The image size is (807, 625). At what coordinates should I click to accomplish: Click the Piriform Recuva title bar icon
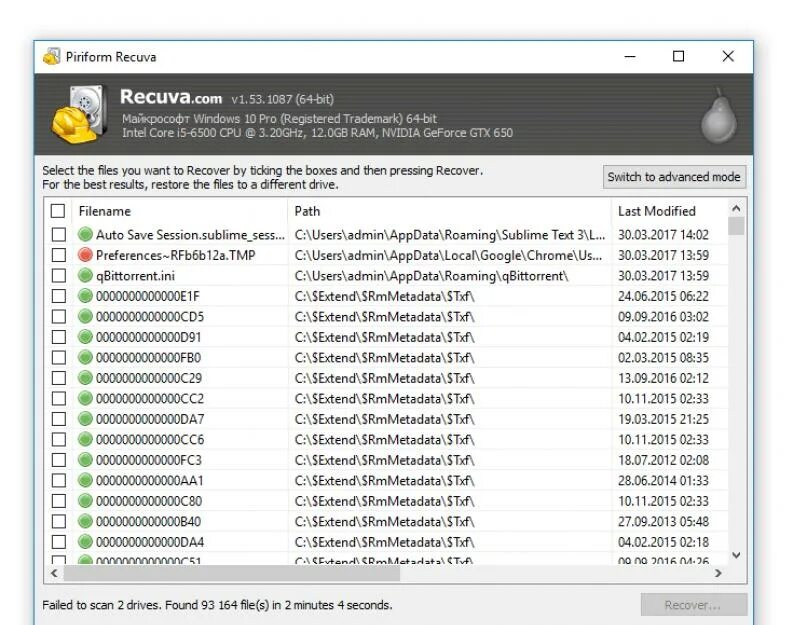tap(51, 57)
